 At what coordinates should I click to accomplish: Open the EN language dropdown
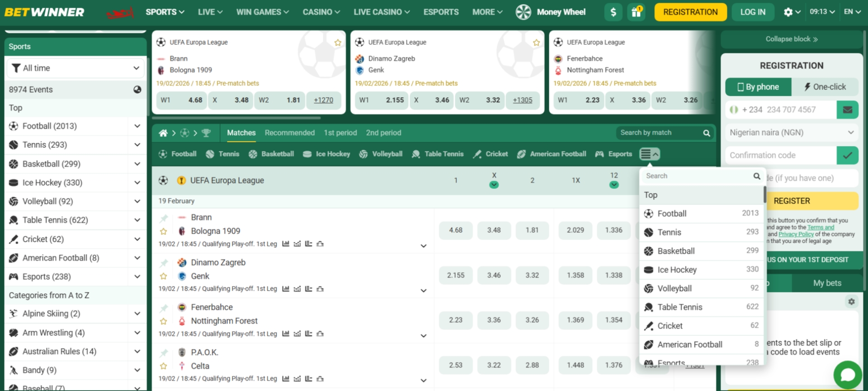[852, 12]
